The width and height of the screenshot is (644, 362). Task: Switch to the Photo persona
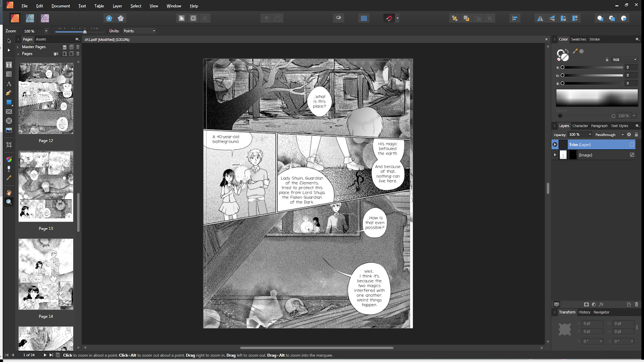[45, 18]
